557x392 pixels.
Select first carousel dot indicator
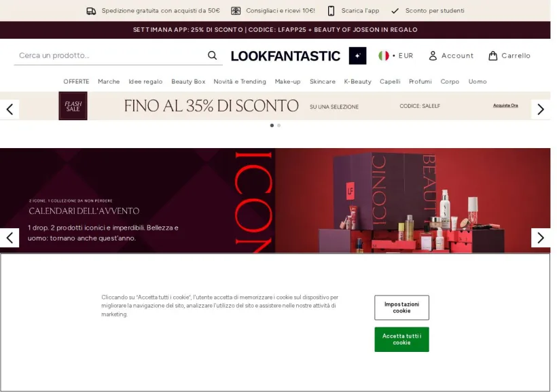pyautogui.click(x=272, y=126)
